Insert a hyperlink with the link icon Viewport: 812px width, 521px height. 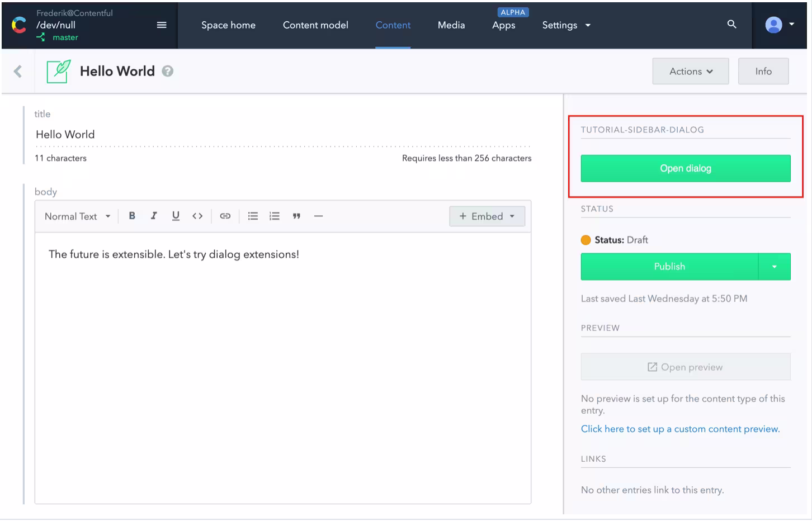tap(225, 216)
